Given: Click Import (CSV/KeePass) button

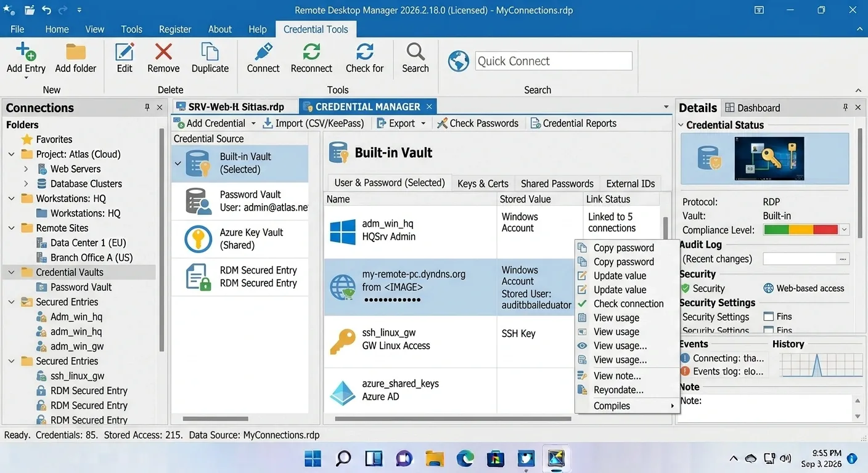Looking at the screenshot, I should point(313,123).
